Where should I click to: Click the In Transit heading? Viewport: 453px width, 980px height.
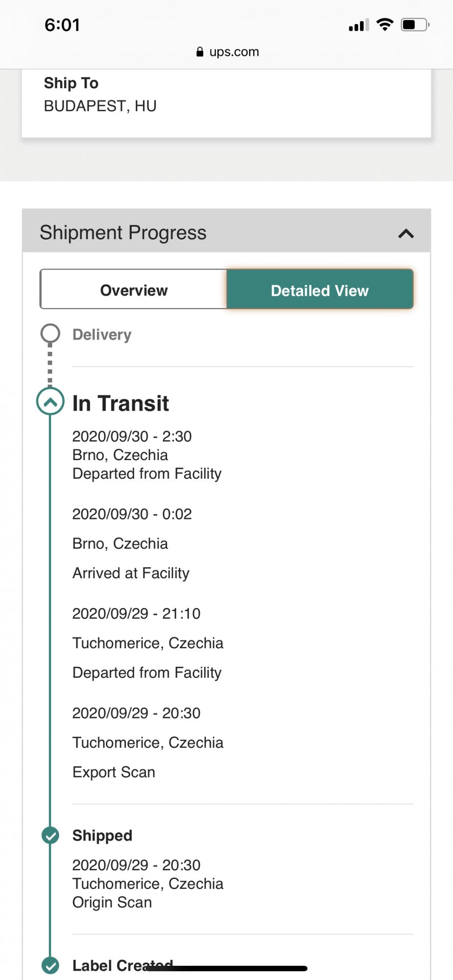[x=120, y=403]
